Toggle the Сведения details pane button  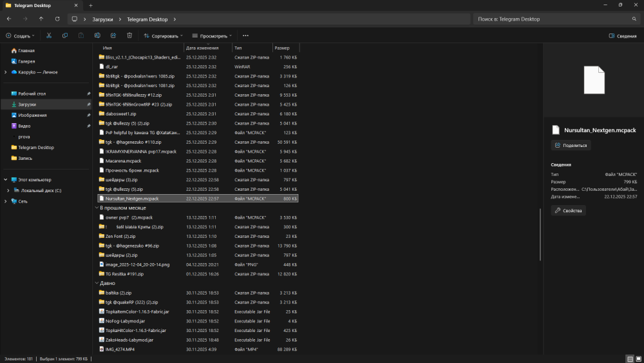pos(623,35)
